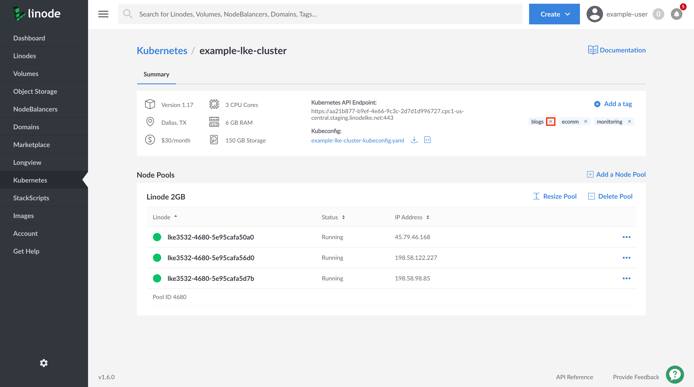Click green status dot for node ending 50a0
This screenshot has width=694, height=387.
pos(157,237)
